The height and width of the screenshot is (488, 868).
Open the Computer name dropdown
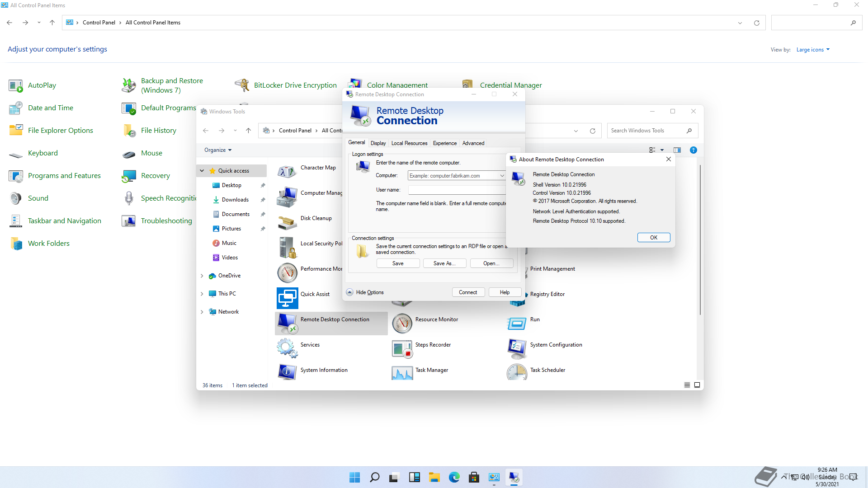click(502, 176)
